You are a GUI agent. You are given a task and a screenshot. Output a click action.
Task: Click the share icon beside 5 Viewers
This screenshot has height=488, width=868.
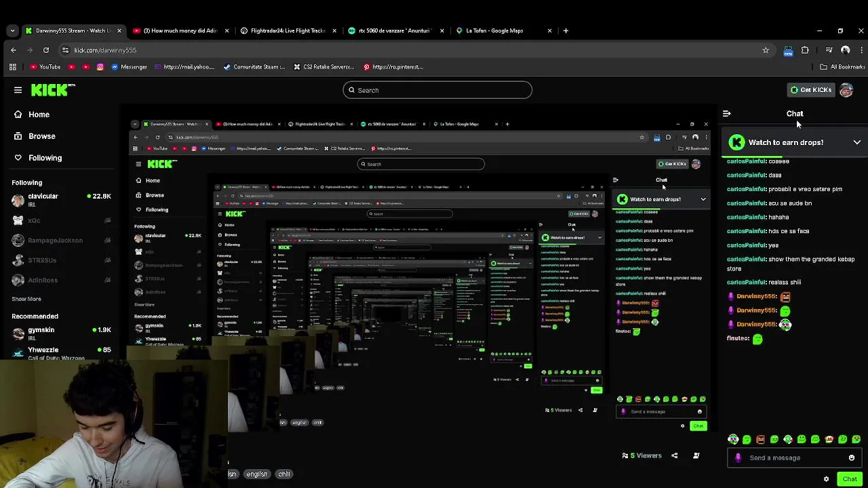(x=674, y=455)
